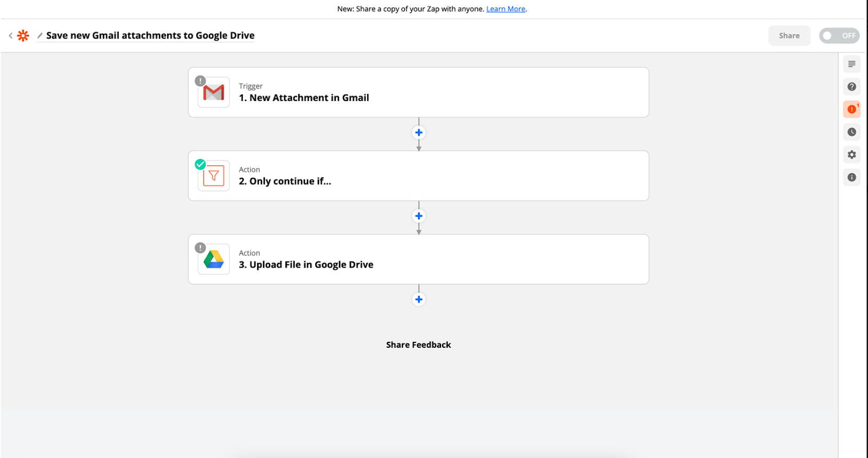Open the help question mark icon
The image size is (868, 458).
tap(852, 87)
